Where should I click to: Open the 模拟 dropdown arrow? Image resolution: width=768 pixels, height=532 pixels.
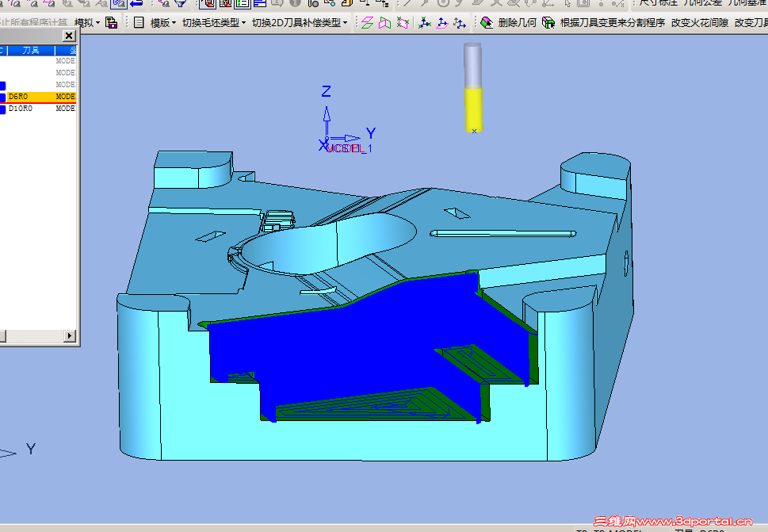98,22
